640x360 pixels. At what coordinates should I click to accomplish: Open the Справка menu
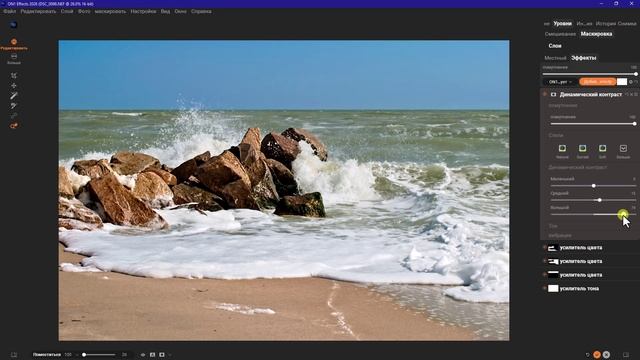coord(201,11)
